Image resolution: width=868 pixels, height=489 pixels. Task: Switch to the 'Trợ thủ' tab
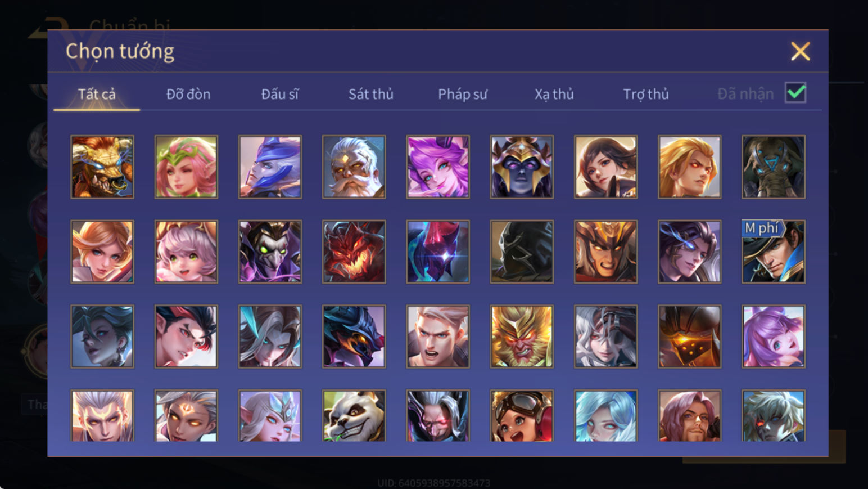pos(646,94)
